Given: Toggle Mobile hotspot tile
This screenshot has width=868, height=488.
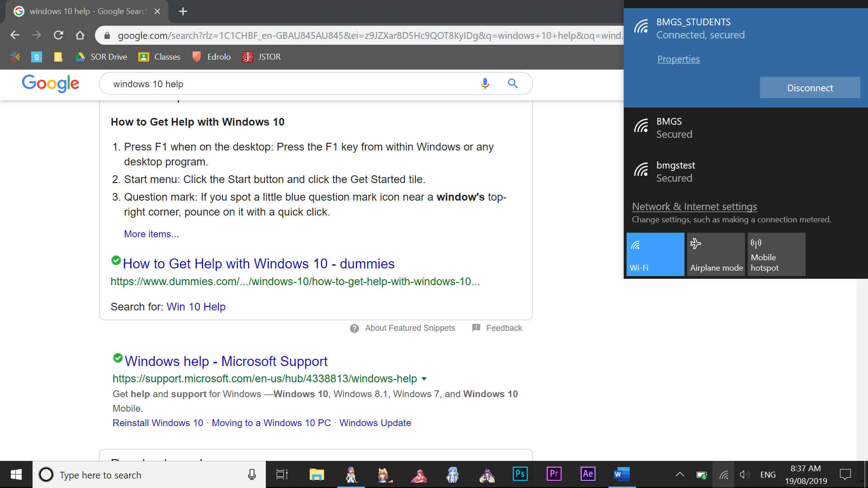Looking at the screenshot, I should point(776,254).
